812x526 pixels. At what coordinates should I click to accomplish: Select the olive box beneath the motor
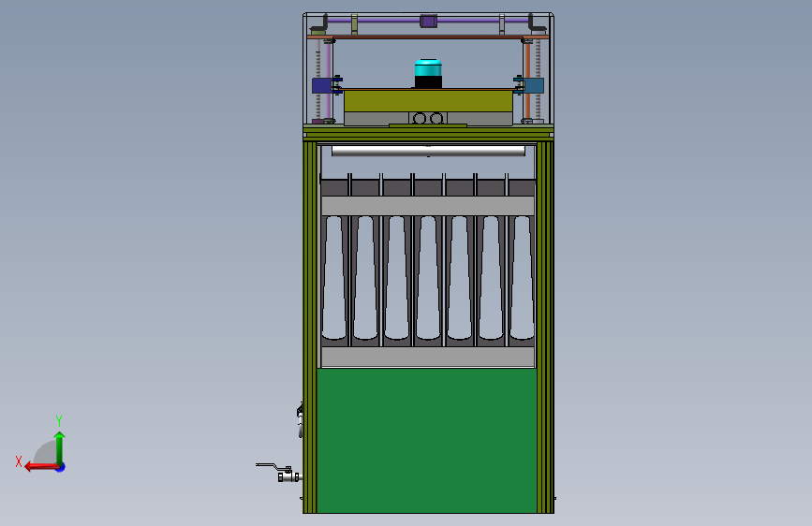pyautogui.click(x=428, y=100)
